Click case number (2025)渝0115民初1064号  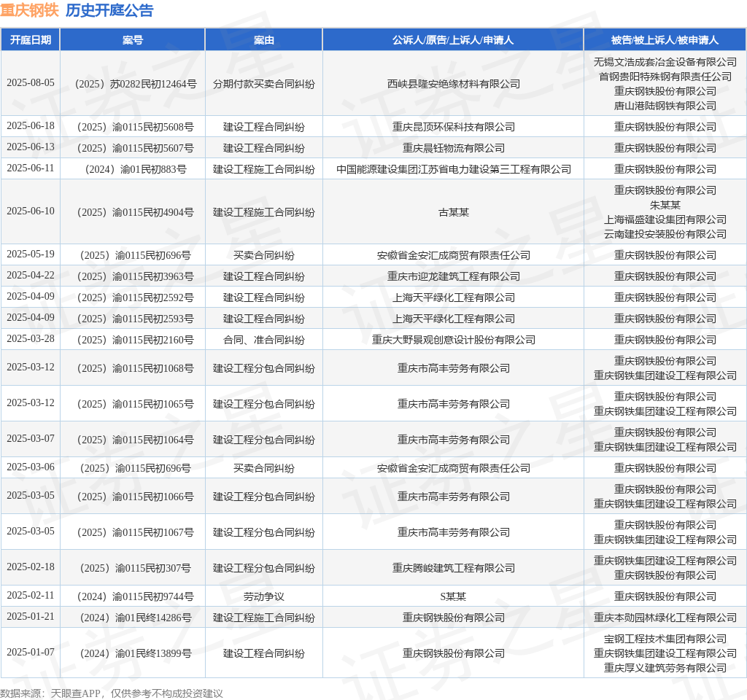pyautogui.click(x=135, y=440)
